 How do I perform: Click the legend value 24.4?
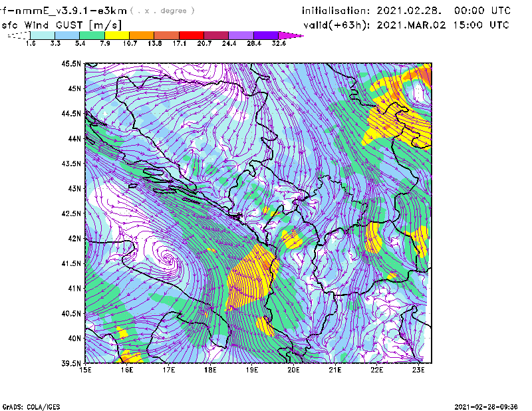click(x=229, y=43)
